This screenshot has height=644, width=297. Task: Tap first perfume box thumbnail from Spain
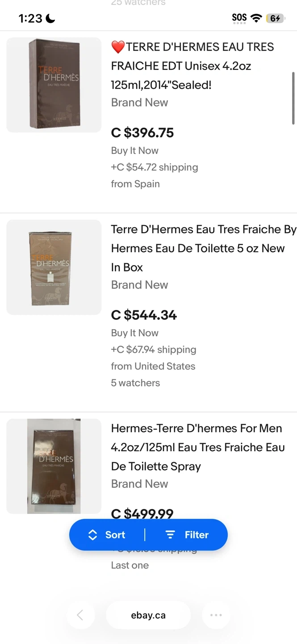click(x=54, y=85)
